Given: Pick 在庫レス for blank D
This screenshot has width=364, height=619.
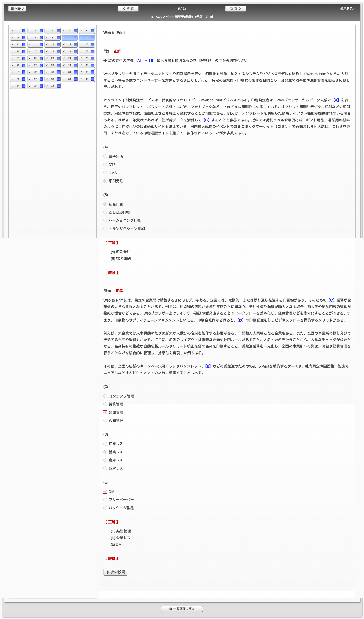Looking at the screenshot, I should coord(105,444).
